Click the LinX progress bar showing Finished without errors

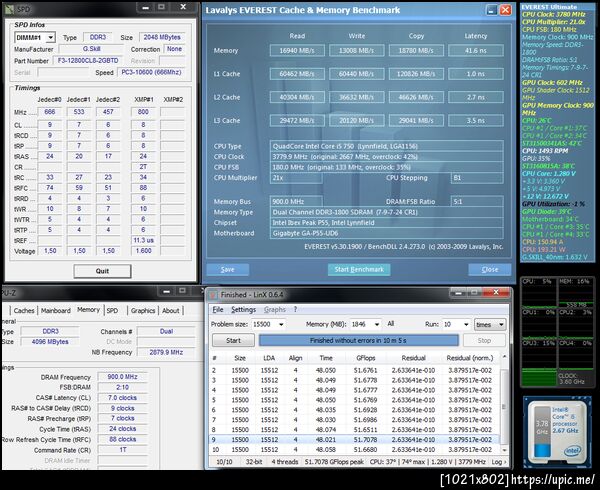point(359,340)
